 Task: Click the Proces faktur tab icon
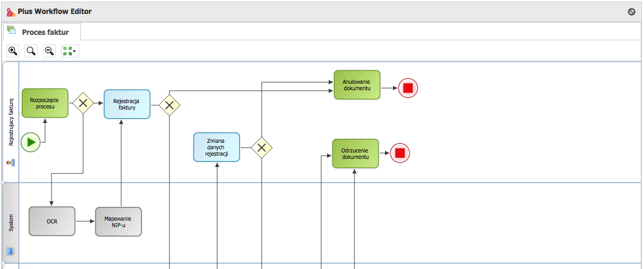11,30
